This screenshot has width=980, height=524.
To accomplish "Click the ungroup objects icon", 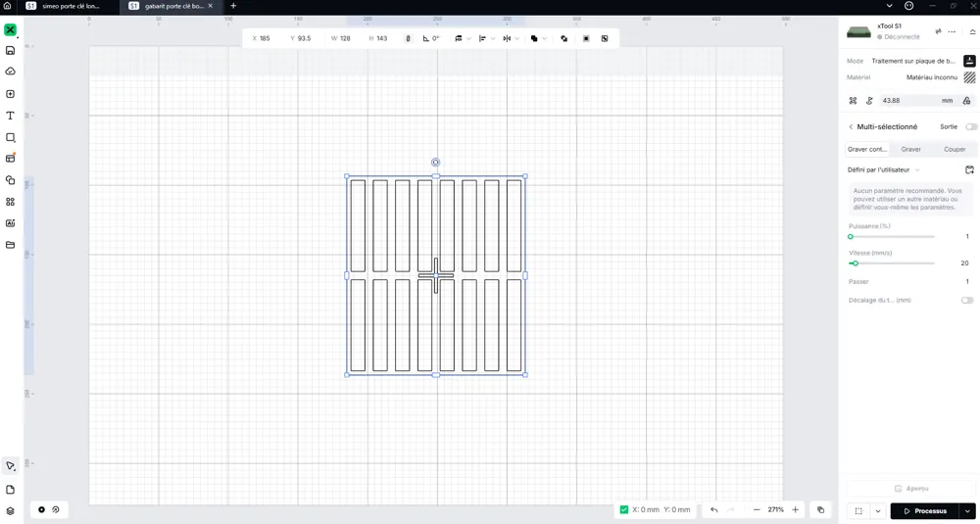I will tap(605, 38).
